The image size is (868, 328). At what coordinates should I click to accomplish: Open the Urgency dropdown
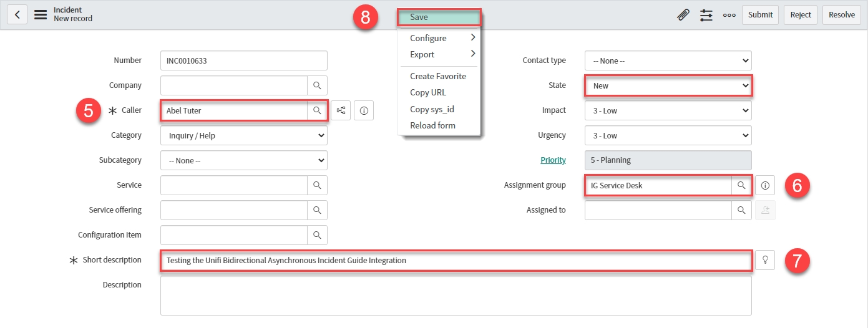(x=668, y=135)
